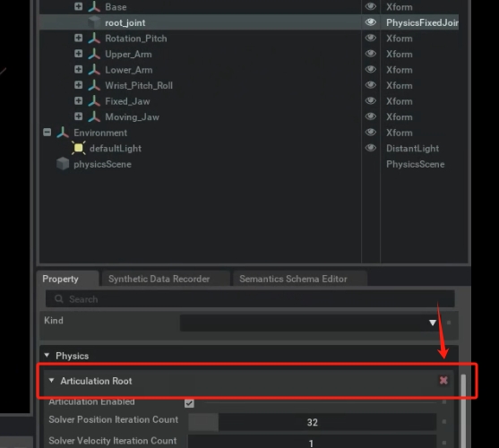Open the Semantics Schema Editor tab

pos(293,279)
